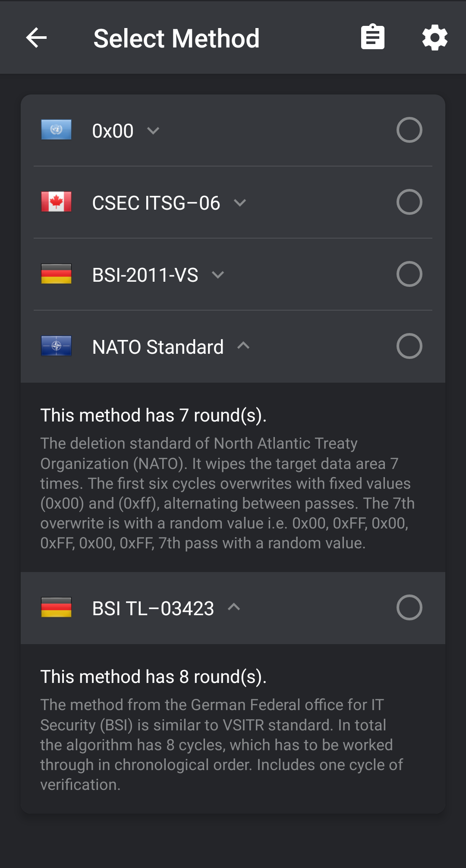Open settings via the gear icon
This screenshot has width=466, height=868.
coord(435,38)
